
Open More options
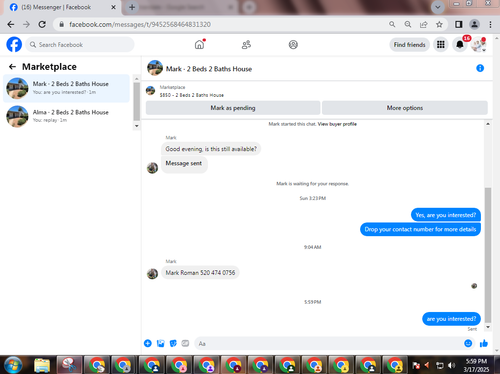click(405, 108)
